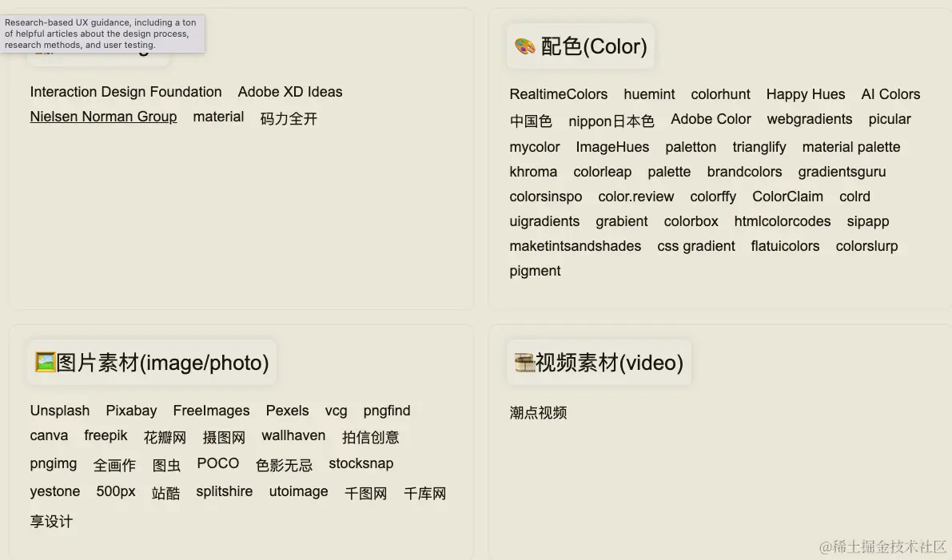
Task: Open the material palette link
Action: tap(850, 147)
